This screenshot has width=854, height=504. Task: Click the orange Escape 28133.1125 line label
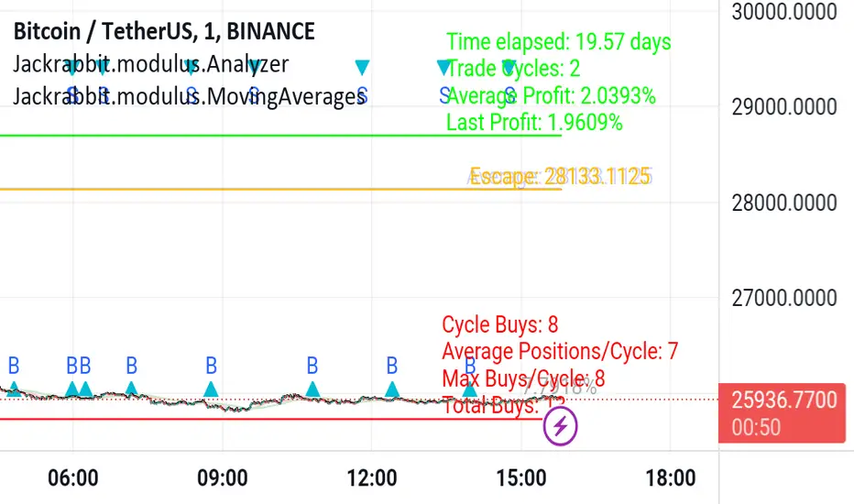pos(560,177)
